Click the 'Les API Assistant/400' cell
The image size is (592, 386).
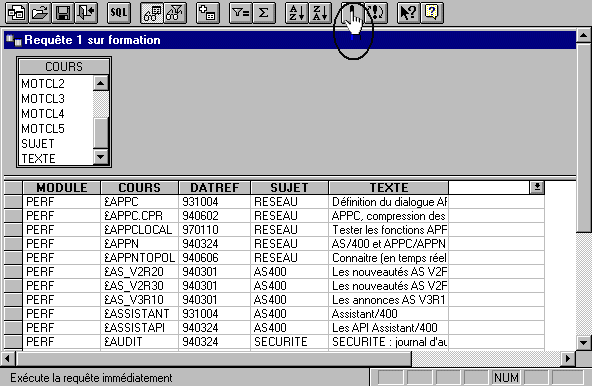[388, 327]
